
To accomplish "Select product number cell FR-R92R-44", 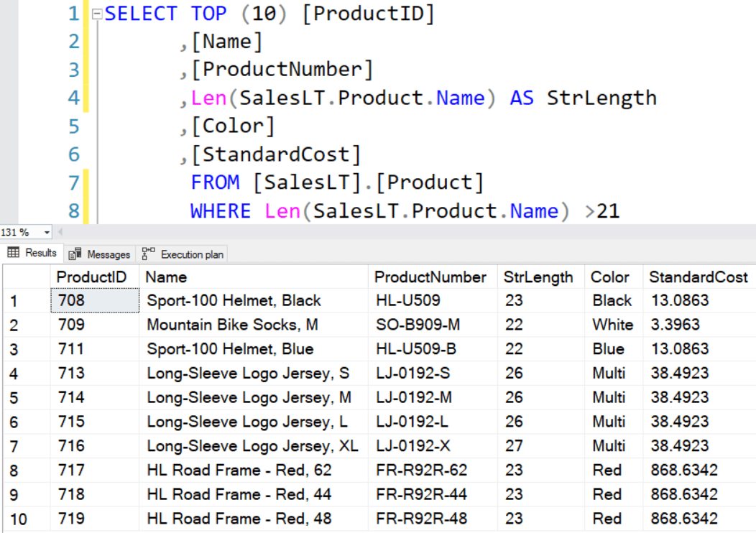I will (x=433, y=494).
